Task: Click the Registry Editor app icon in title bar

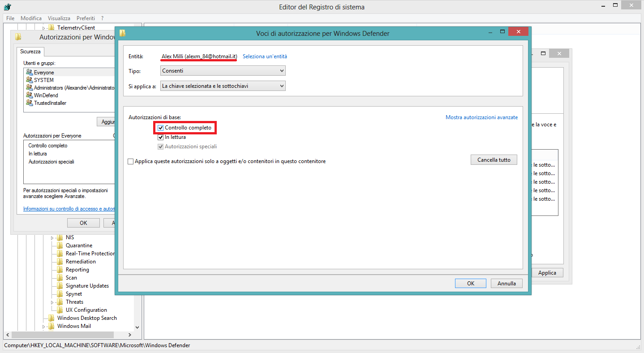Action: pyautogui.click(x=8, y=7)
